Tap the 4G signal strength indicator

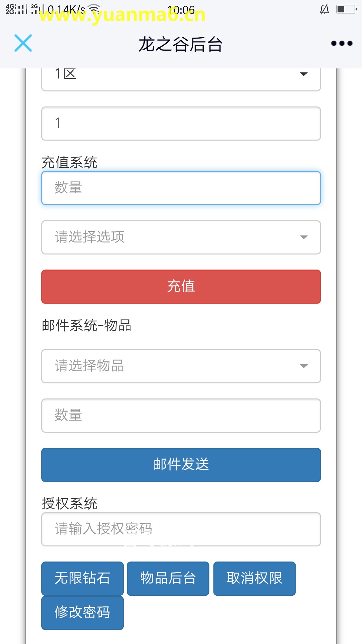coord(16,9)
